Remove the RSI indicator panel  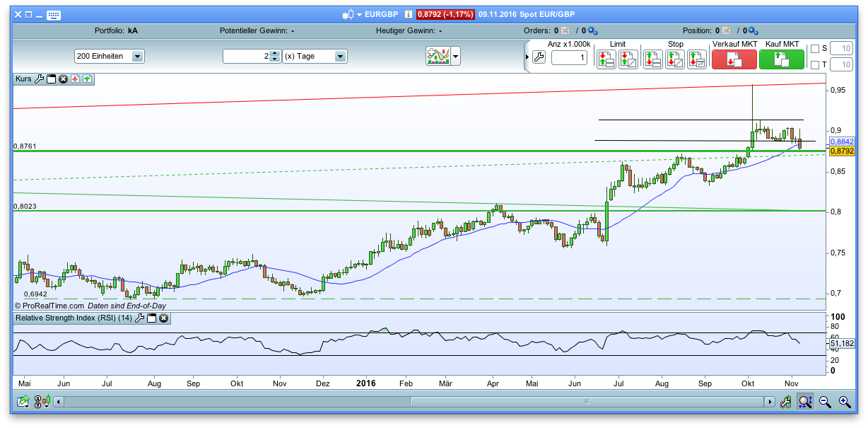163,318
